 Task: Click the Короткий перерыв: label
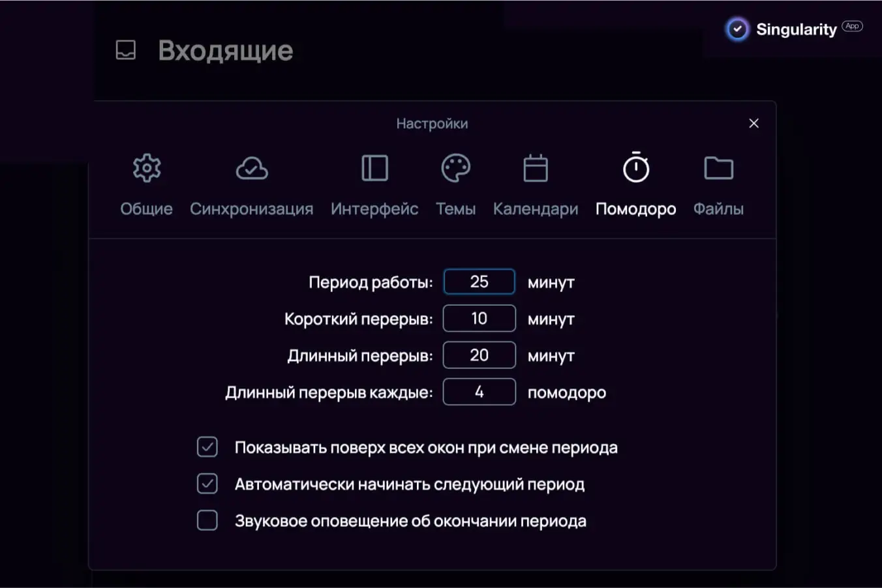[x=359, y=319]
